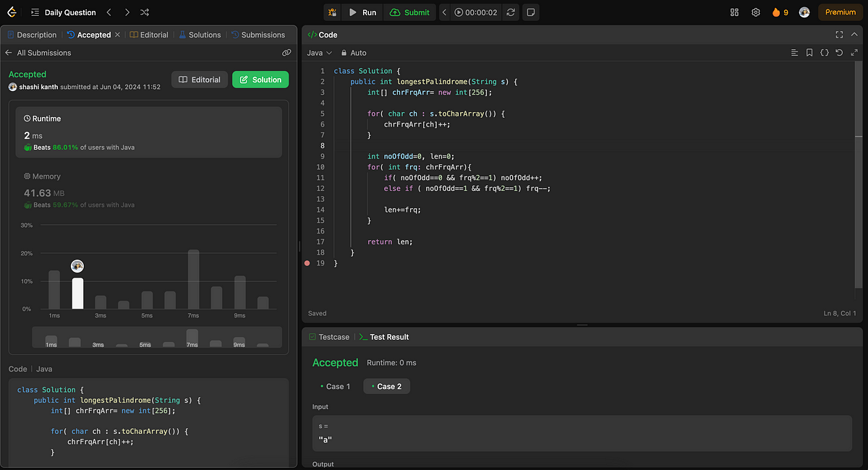This screenshot has height=470, width=868.
Task: Switch to the Editorial tab
Action: click(x=149, y=35)
